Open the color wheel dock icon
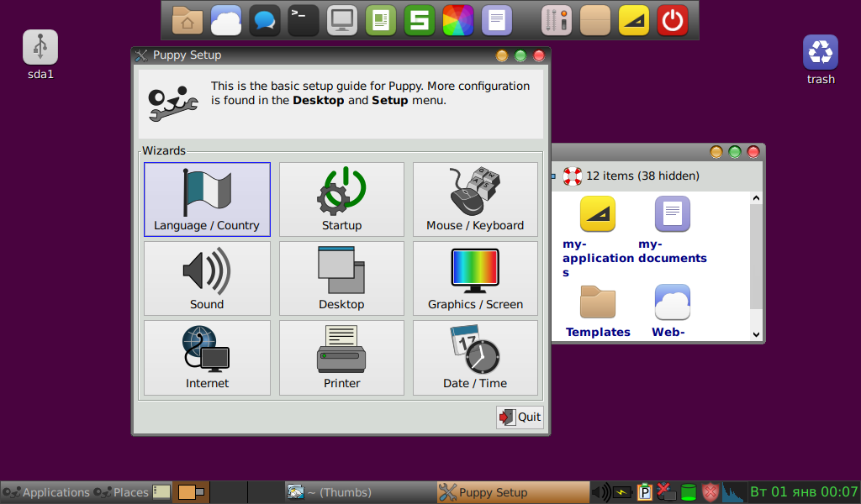The height and width of the screenshot is (504, 861). coord(458,21)
